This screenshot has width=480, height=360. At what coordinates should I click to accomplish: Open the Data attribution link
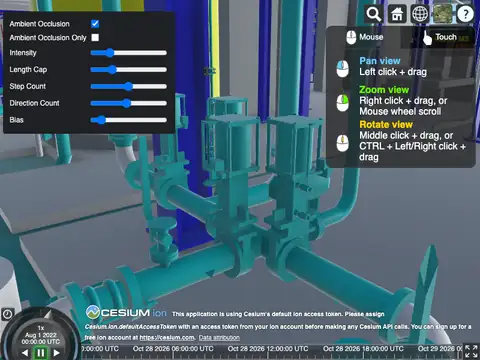pos(219,337)
